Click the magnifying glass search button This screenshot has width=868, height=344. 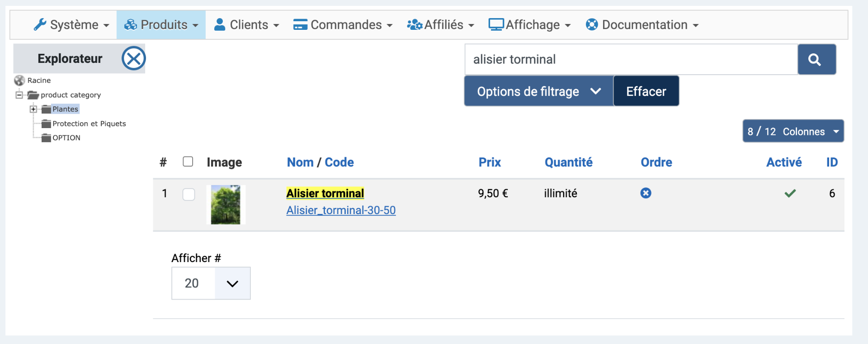coord(816,59)
